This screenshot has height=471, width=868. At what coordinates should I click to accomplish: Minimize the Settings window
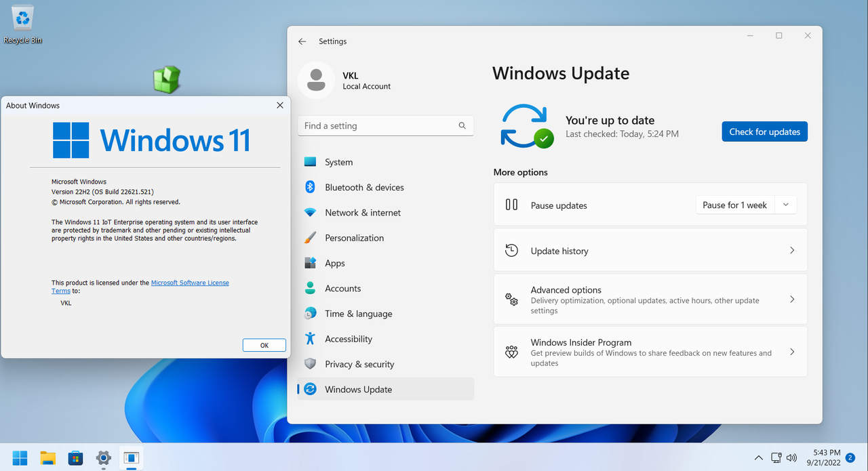750,35
